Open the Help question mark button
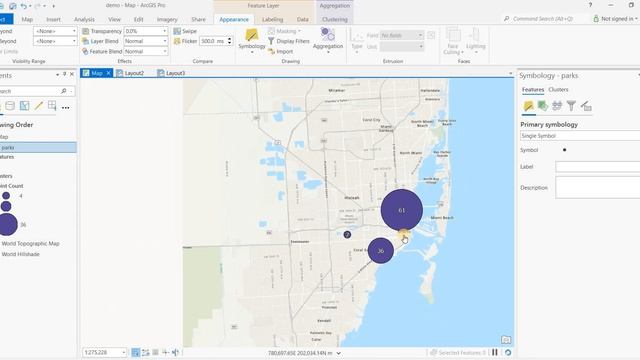The width and height of the screenshot is (640, 360). [x=590, y=5]
